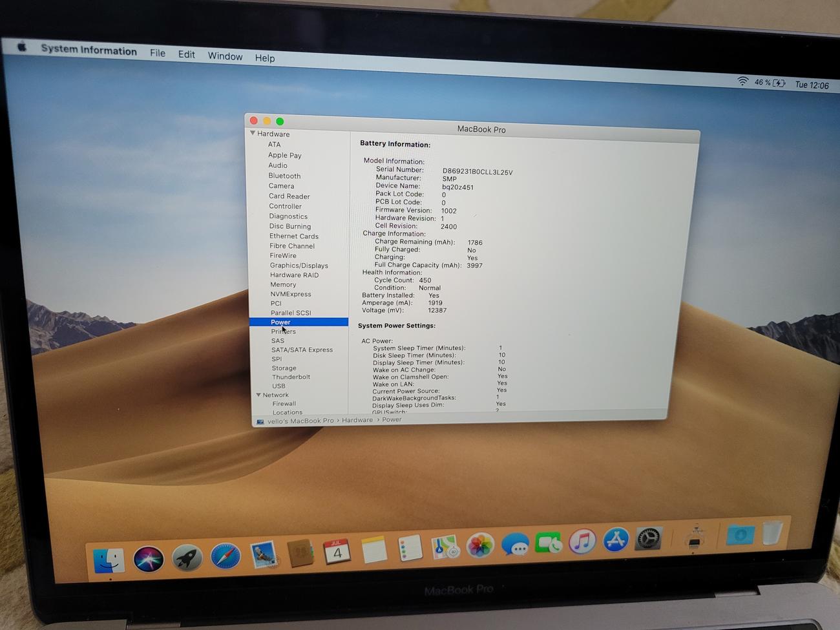Viewport: 840px width, 630px height.
Task: Open Reminders list icon in Dock
Action: point(410,548)
